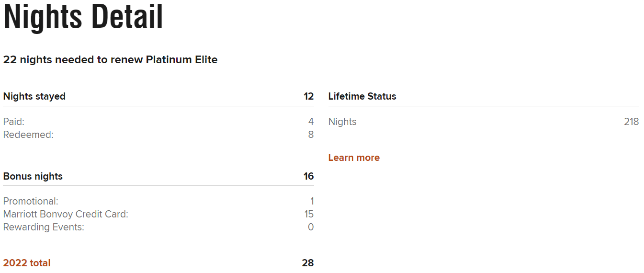Click the Nights stayed total of 12
This screenshot has height=273, width=644.
click(308, 96)
